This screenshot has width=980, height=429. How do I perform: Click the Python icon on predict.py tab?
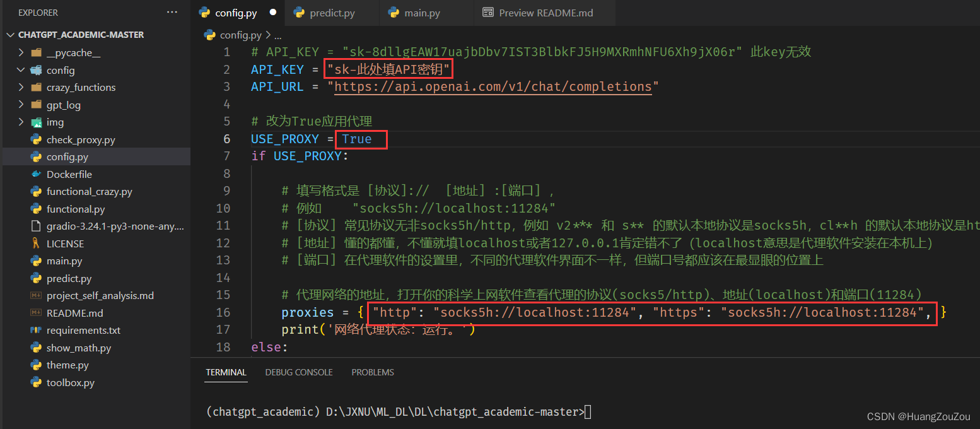(x=299, y=13)
